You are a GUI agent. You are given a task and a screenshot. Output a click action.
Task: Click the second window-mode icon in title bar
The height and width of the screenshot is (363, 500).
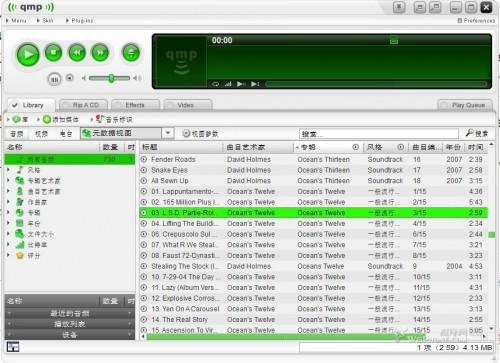pos(435,7)
